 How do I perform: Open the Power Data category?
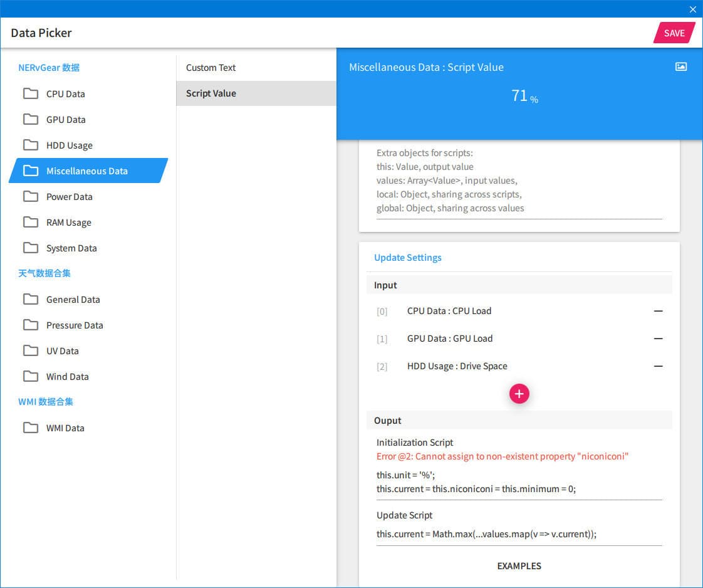click(x=88, y=196)
